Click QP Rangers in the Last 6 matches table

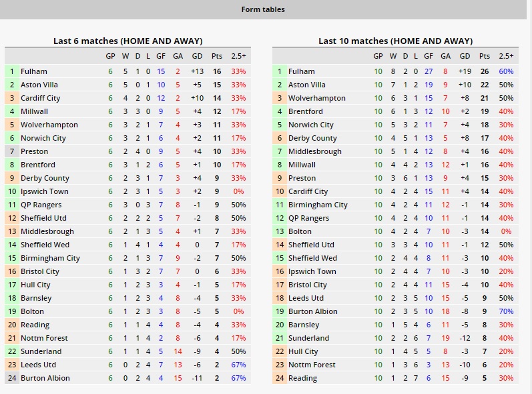tap(41, 205)
